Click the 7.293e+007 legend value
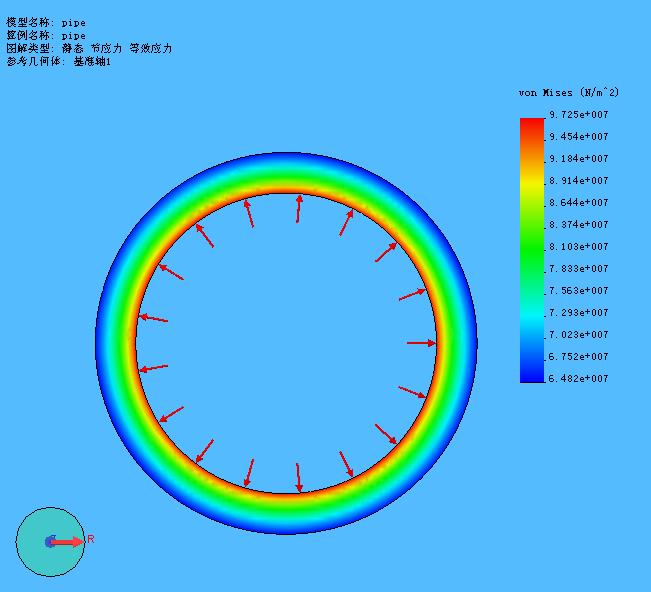The height and width of the screenshot is (592, 651). coord(579,313)
